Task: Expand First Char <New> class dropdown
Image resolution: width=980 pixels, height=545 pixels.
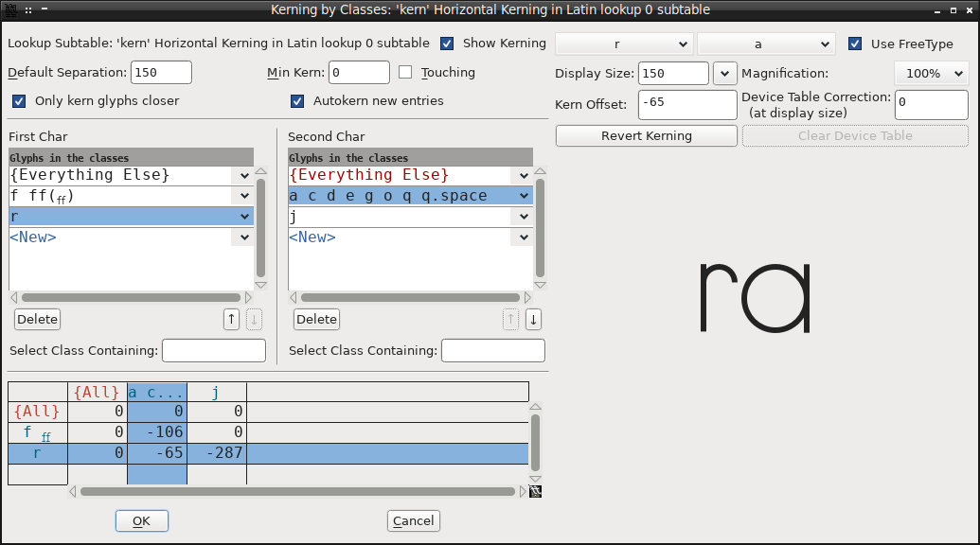Action: click(x=244, y=237)
